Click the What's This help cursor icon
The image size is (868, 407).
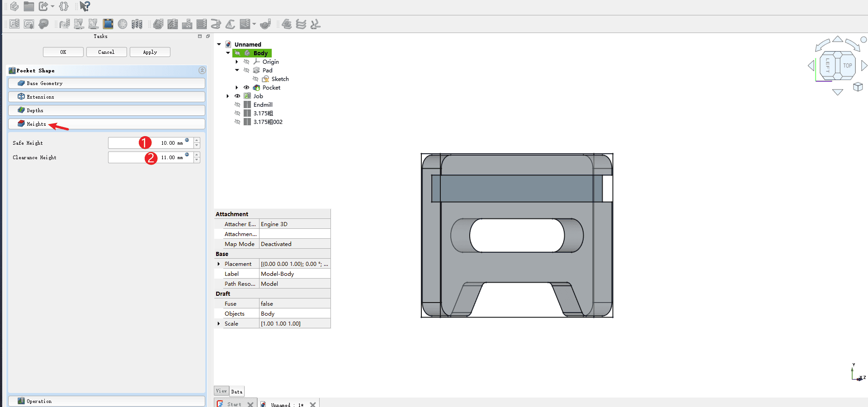(x=85, y=6)
